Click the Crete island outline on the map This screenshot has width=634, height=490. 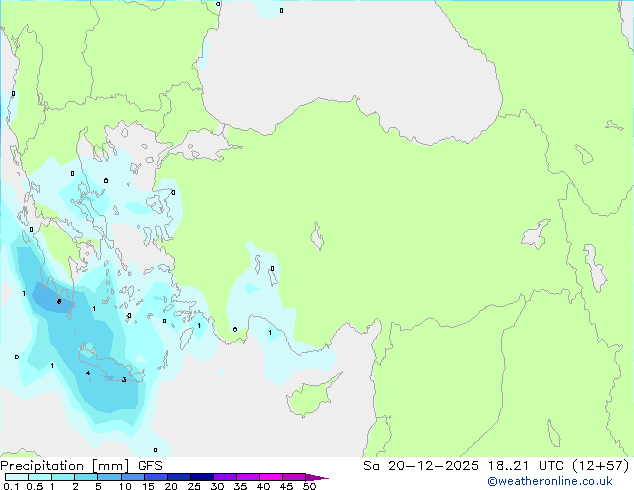coord(111,366)
